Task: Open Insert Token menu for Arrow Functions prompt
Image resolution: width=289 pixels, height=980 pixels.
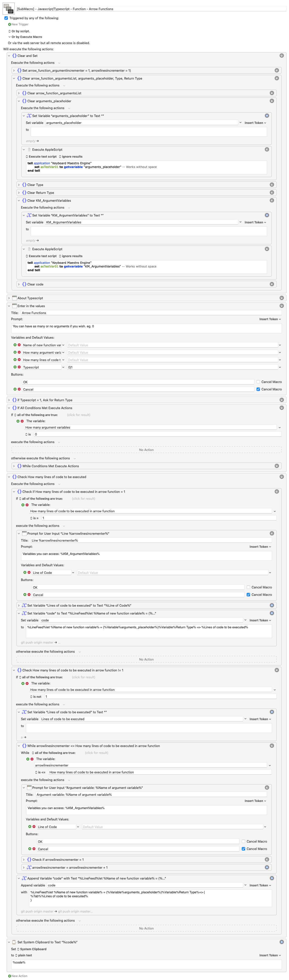Action: click(x=270, y=319)
